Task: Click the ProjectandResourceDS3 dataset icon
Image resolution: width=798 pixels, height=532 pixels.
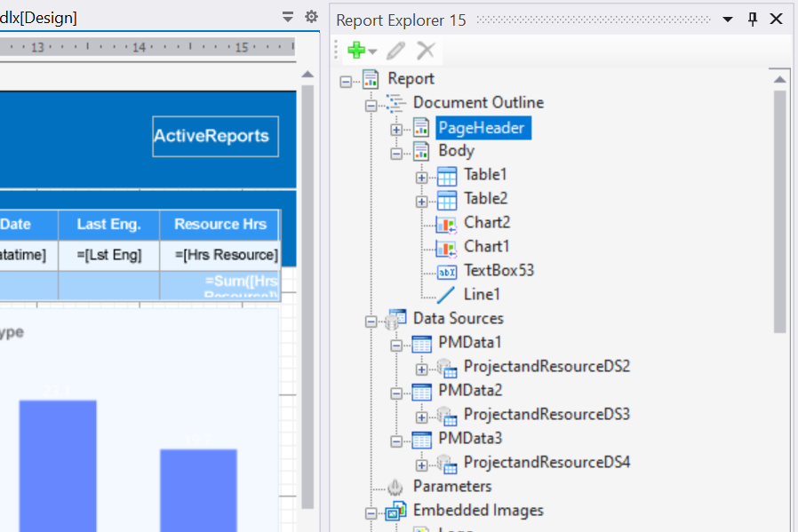Action: click(447, 416)
